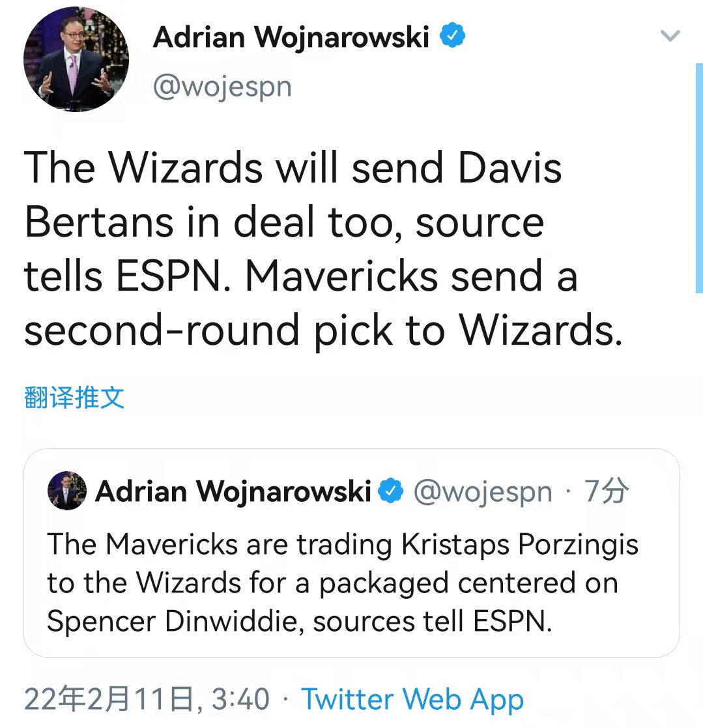Click the Adrian Wojnarowski main author name
703x728 pixels.
[x=291, y=36]
